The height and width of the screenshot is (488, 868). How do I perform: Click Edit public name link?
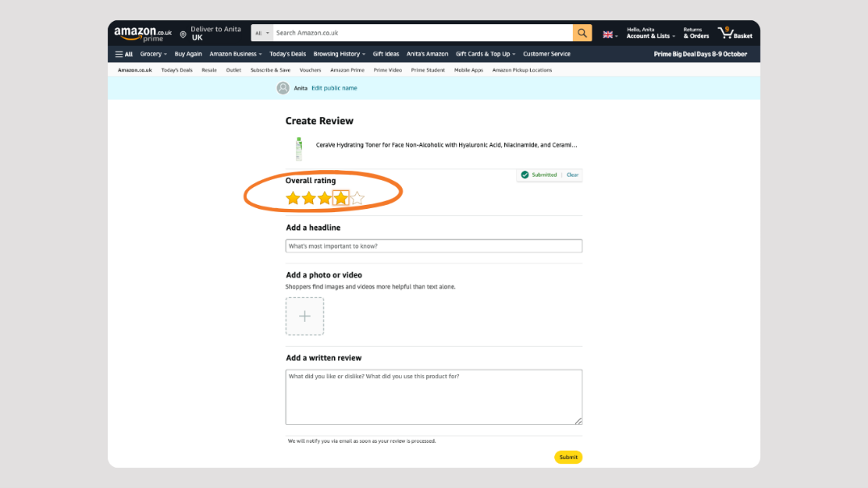click(334, 88)
